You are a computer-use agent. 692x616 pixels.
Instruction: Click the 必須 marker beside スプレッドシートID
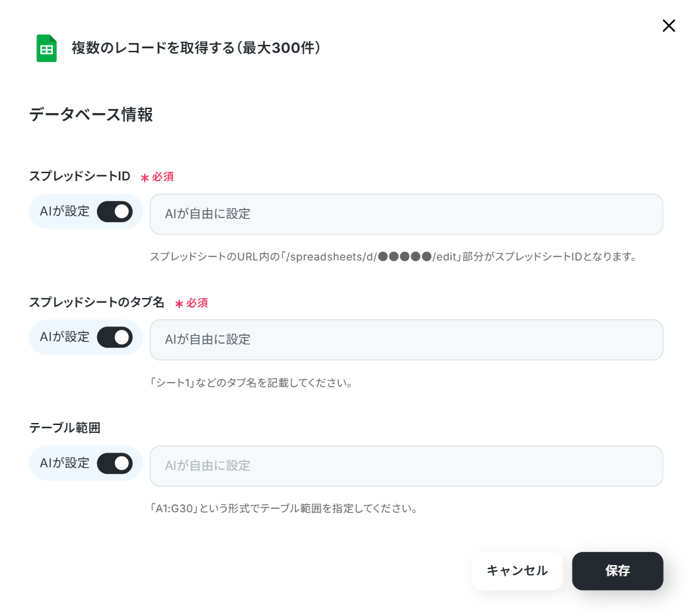point(157,177)
